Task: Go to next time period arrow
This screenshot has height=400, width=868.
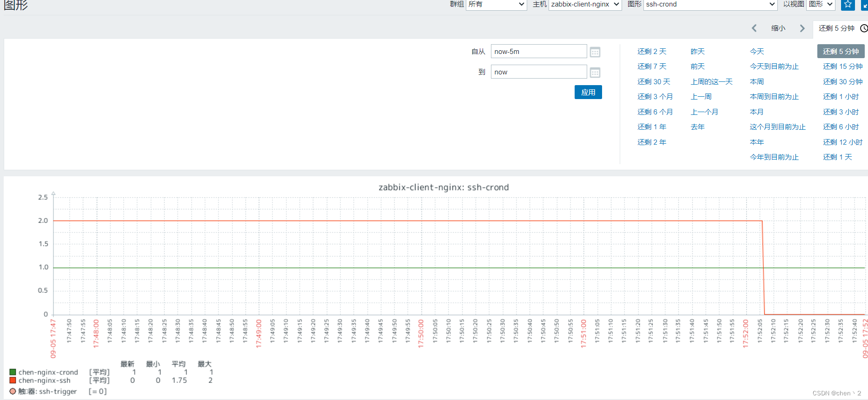Action: [x=802, y=28]
